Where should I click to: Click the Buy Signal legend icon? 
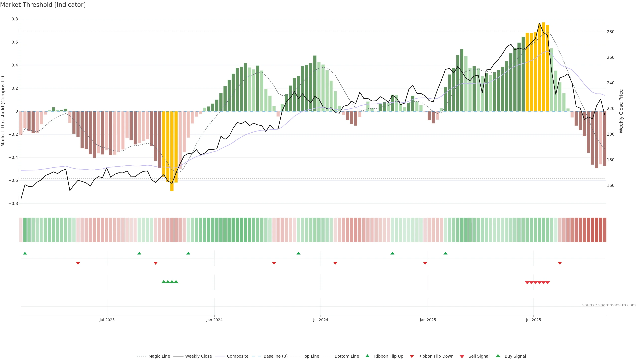point(498,356)
